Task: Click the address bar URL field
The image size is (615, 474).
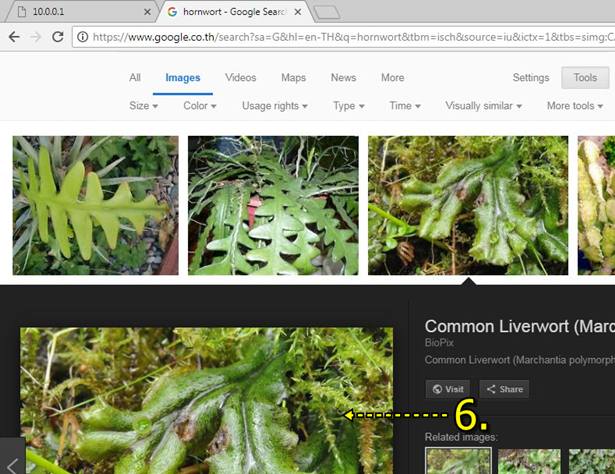Action: pos(345,37)
